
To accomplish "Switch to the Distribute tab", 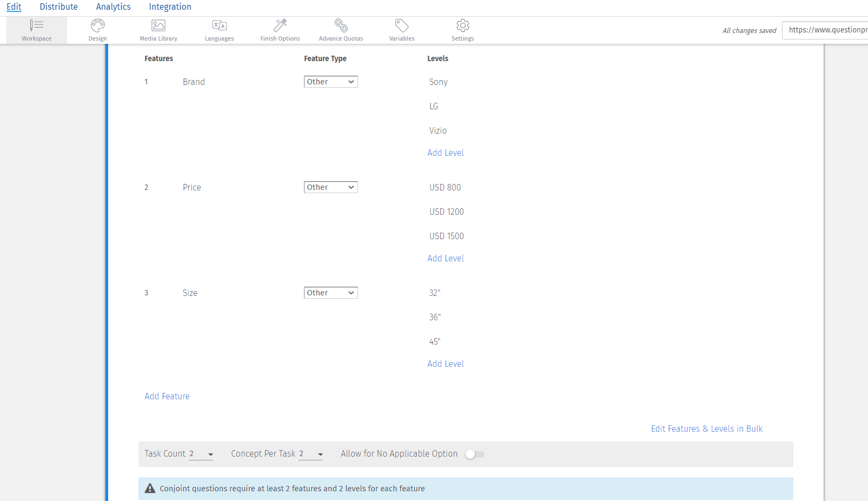I will [58, 7].
